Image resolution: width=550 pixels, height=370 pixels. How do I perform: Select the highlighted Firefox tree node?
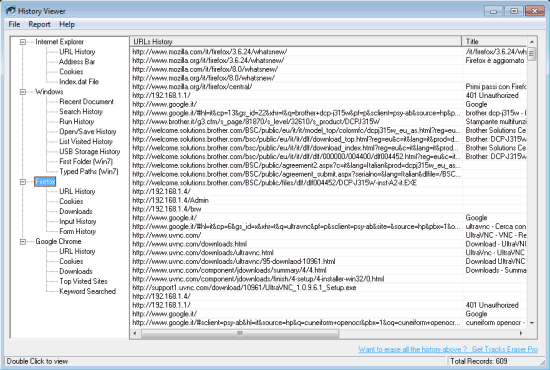pyautogui.click(x=45, y=182)
